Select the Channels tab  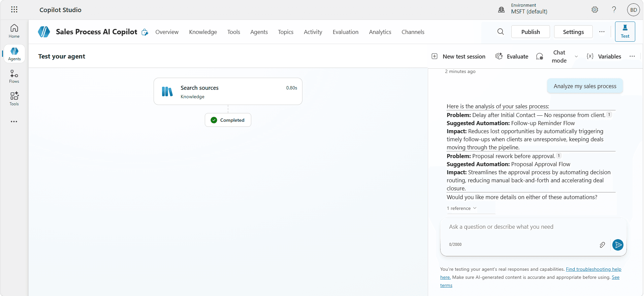point(413,32)
